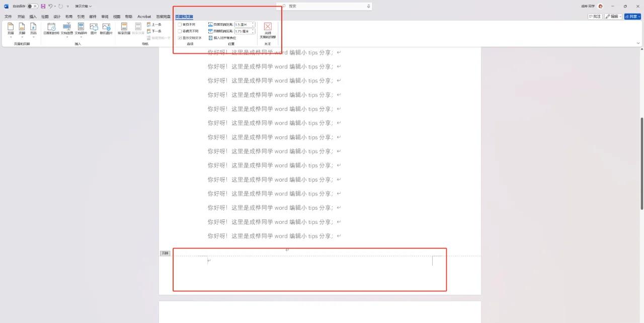Open the File menu

pyautogui.click(x=8, y=16)
